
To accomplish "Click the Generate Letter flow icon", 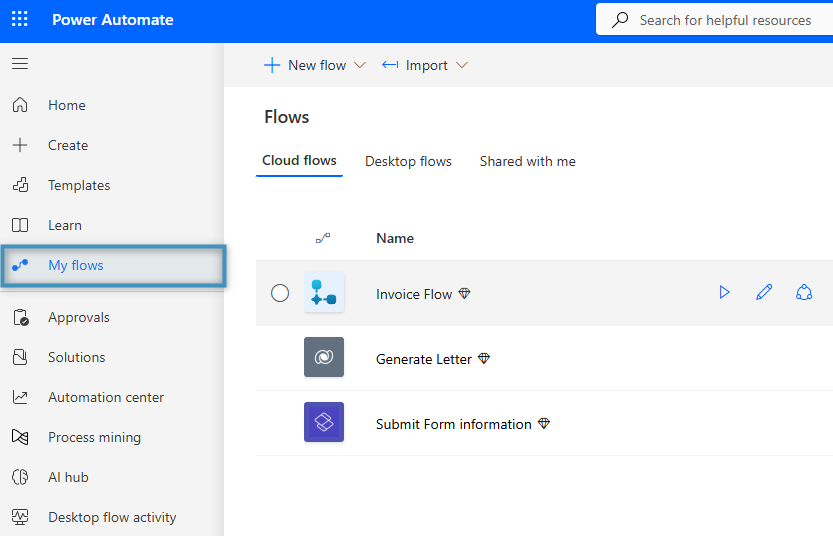I will [x=324, y=357].
